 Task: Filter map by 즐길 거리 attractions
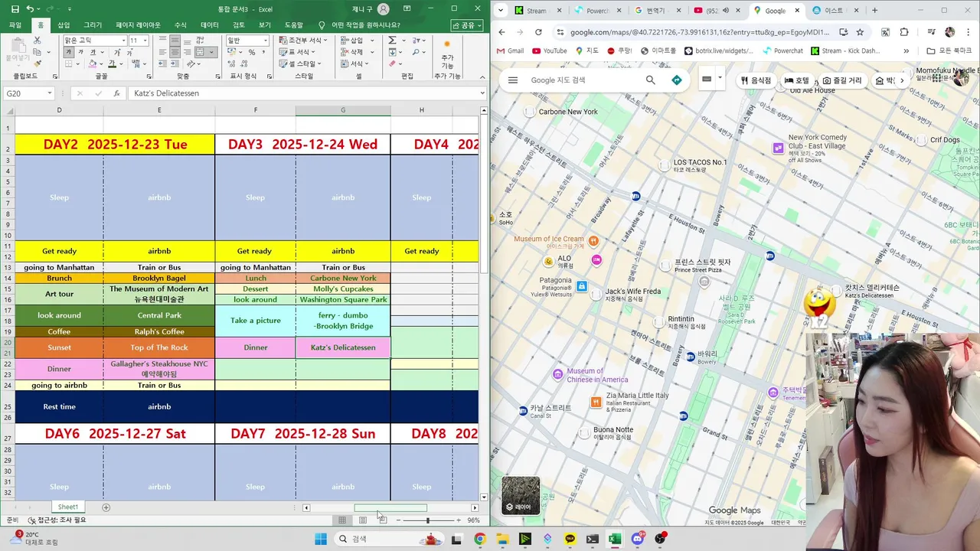pos(842,80)
